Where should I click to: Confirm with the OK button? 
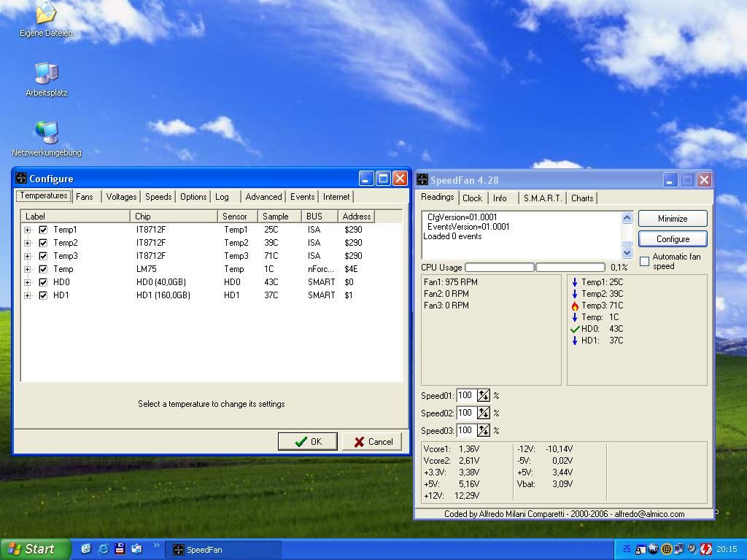[308, 441]
